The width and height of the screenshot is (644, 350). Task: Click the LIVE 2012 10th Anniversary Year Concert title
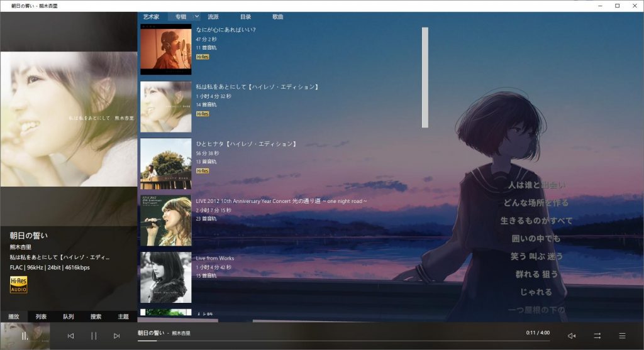pyautogui.click(x=281, y=201)
